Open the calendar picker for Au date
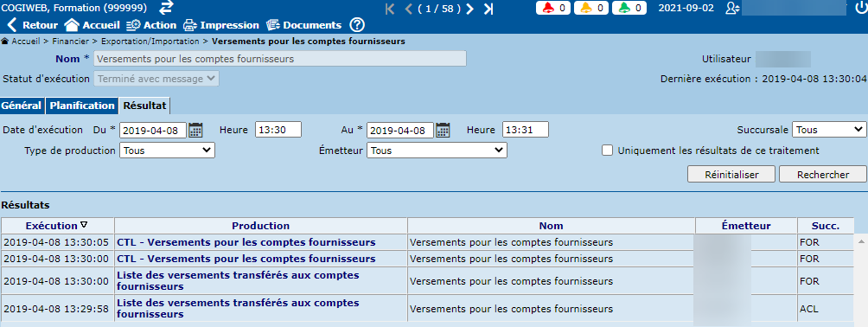This screenshot has width=868, height=327. click(443, 130)
